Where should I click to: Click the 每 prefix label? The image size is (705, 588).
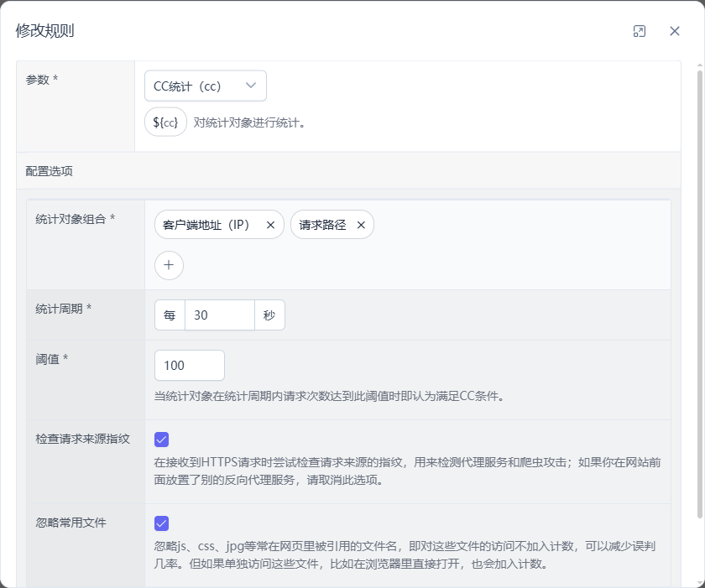[x=170, y=315]
